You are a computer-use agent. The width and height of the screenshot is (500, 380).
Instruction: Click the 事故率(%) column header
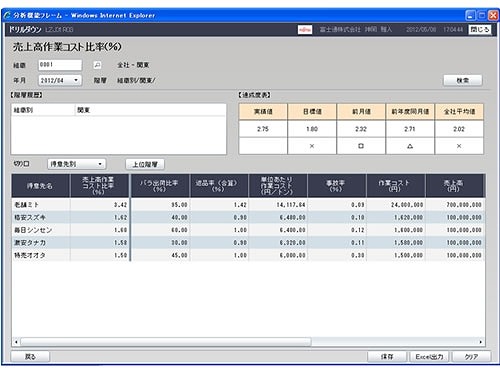tap(337, 186)
